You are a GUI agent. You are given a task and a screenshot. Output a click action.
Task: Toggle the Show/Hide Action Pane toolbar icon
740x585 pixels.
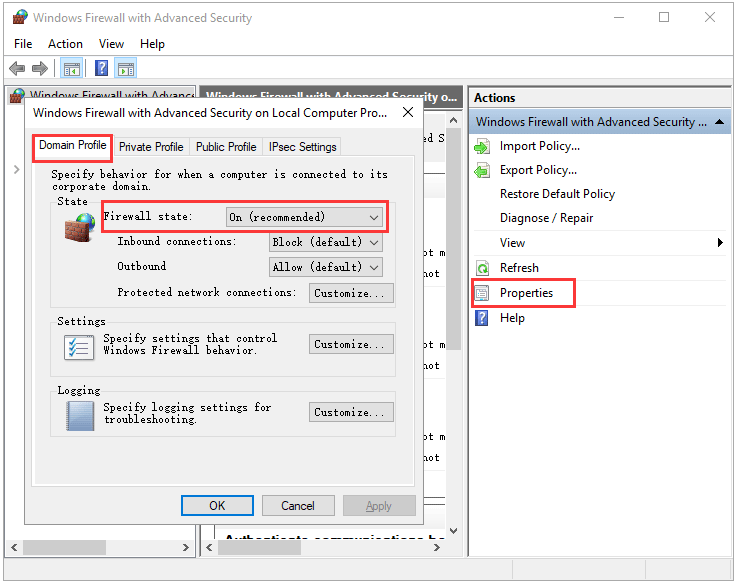[126, 69]
